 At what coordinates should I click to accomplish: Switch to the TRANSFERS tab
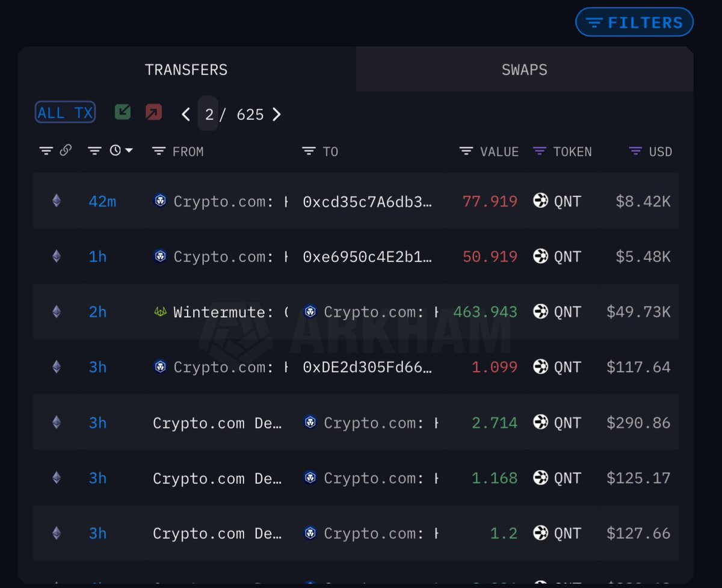(x=187, y=70)
